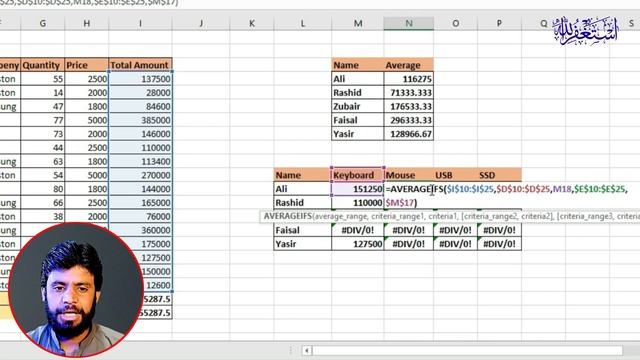640x360 pixels.
Task: Click the Keyboard header cell
Action: (358, 175)
